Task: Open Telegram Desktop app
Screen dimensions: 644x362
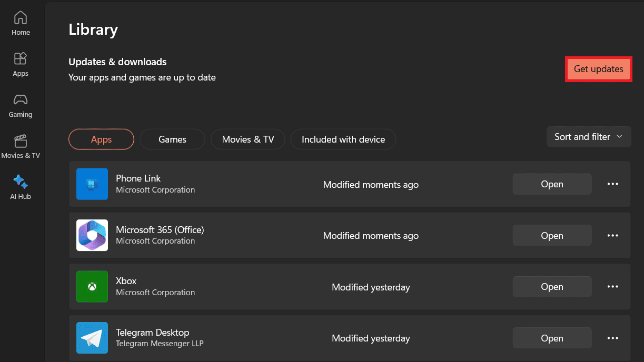Action: pos(552,338)
